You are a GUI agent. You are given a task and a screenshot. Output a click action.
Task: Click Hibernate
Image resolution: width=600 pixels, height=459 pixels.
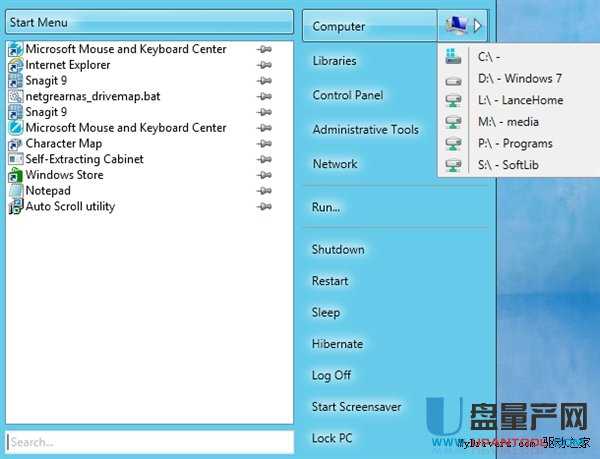click(x=337, y=344)
